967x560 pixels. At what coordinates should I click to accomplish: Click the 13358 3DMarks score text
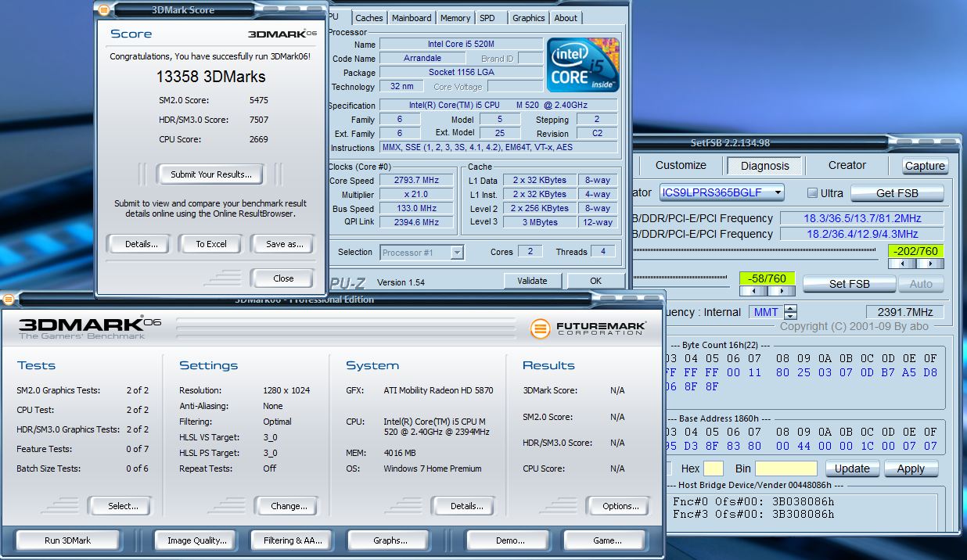click(211, 77)
